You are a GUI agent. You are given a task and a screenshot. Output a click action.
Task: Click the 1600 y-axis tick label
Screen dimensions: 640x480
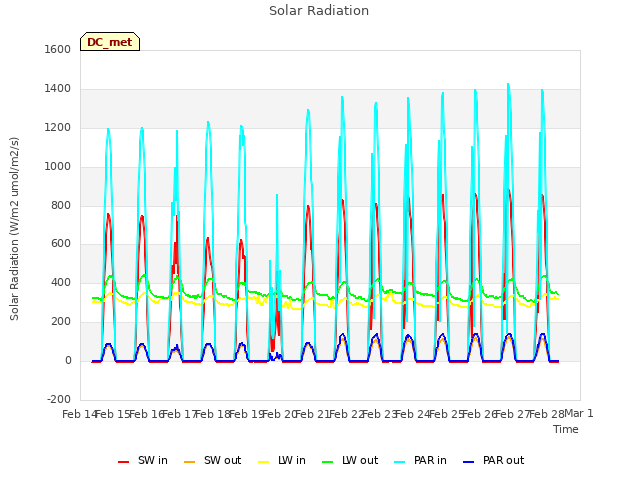pos(58,49)
